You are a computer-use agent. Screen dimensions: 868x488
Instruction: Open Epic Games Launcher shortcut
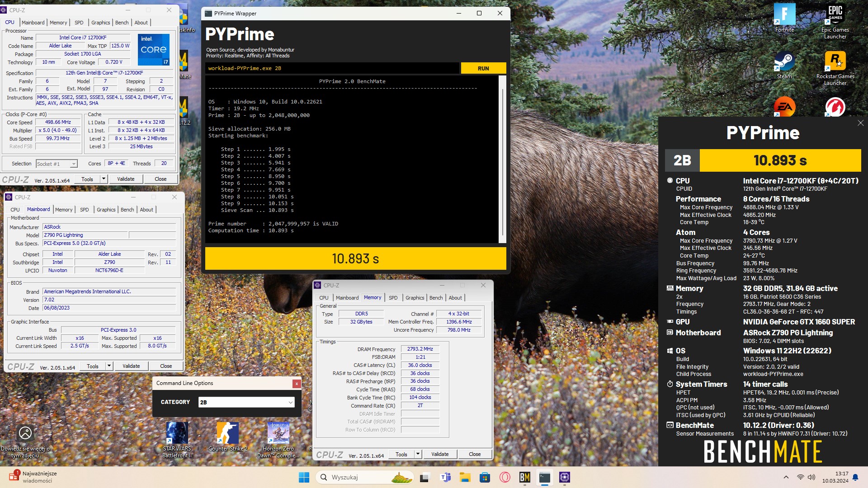[x=835, y=21]
